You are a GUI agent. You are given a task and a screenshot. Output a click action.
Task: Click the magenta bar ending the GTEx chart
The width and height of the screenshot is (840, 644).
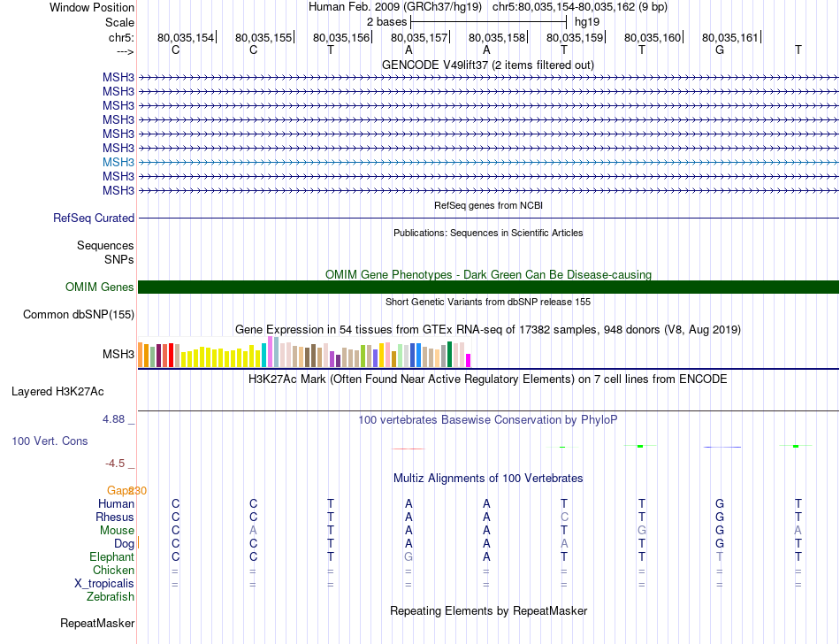tap(469, 360)
